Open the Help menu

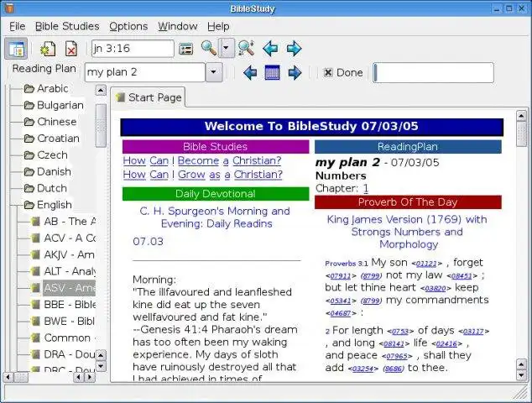[218, 26]
